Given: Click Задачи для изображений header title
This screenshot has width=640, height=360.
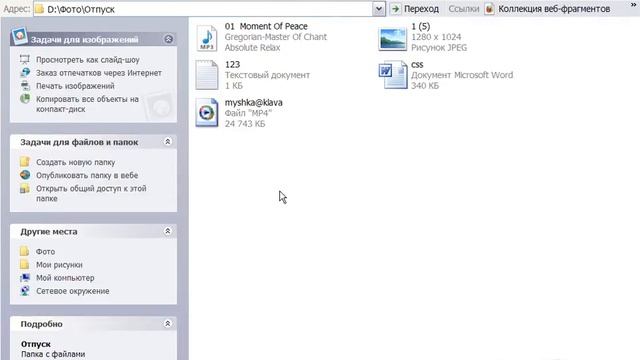Looking at the screenshot, I should tap(84, 40).
